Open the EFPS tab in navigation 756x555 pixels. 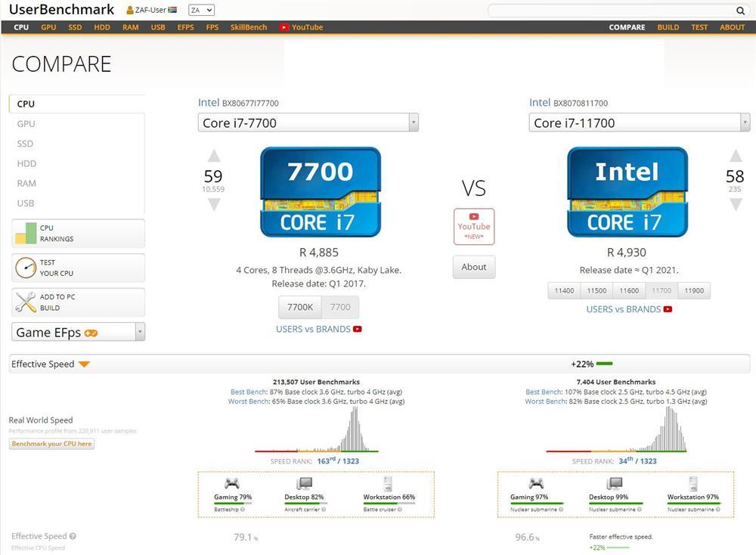pyautogui.click(x=186, y=27)
